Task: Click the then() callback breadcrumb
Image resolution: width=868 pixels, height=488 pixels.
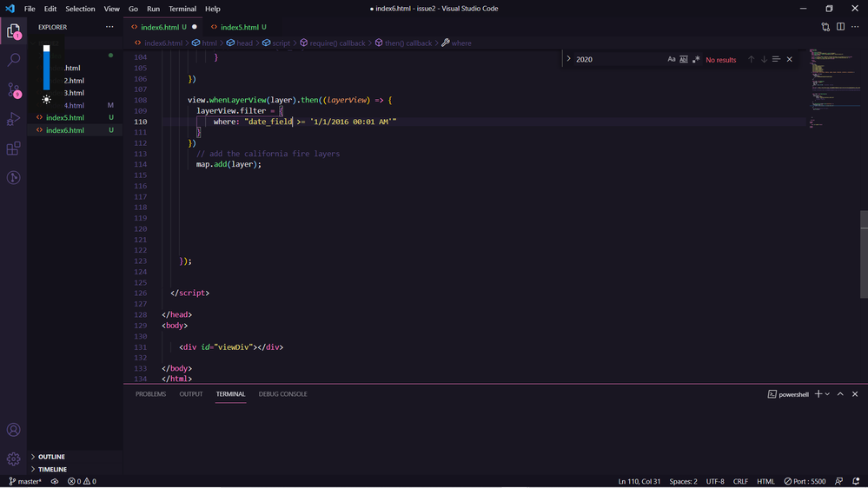Action: (x=403, y=43)
